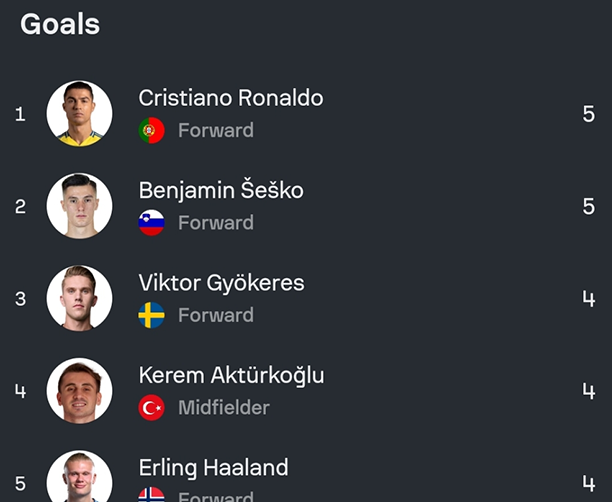Viewport: 612px width, 502px height.
Task: Click Benjamin Šeško's player photo
Action: (x=79, y=206)
